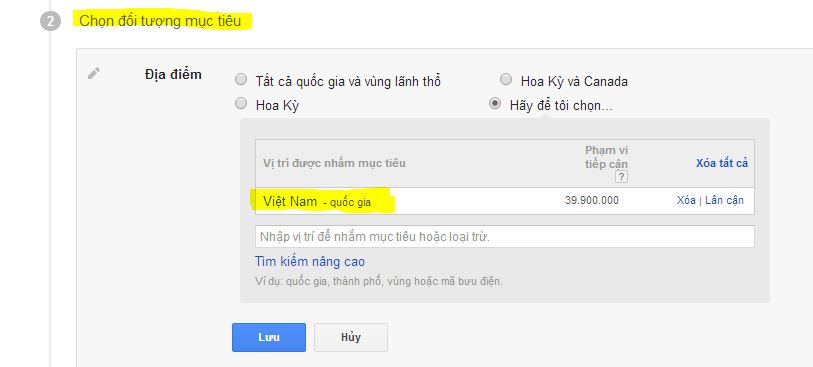This screenshot has height=367, width=813.
Task: Click the Xóa tất cả link
Action: [x=722, y=163]
